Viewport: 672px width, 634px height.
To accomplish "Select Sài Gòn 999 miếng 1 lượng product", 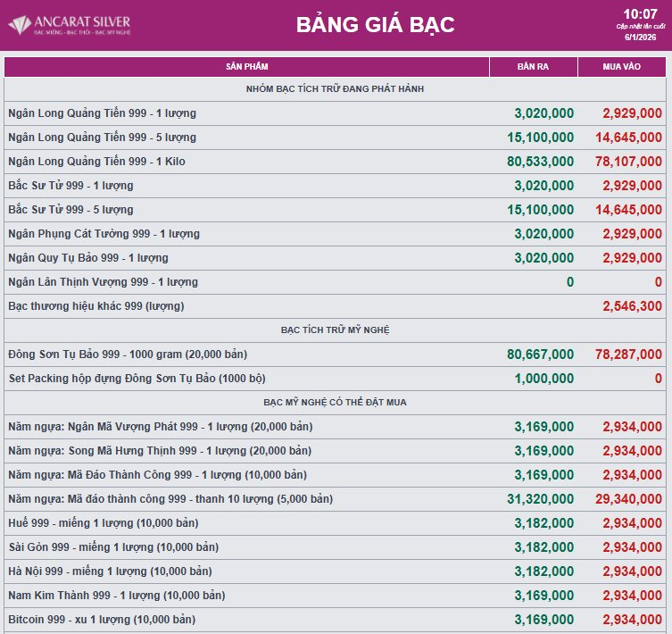I will [x=112, y=547].
